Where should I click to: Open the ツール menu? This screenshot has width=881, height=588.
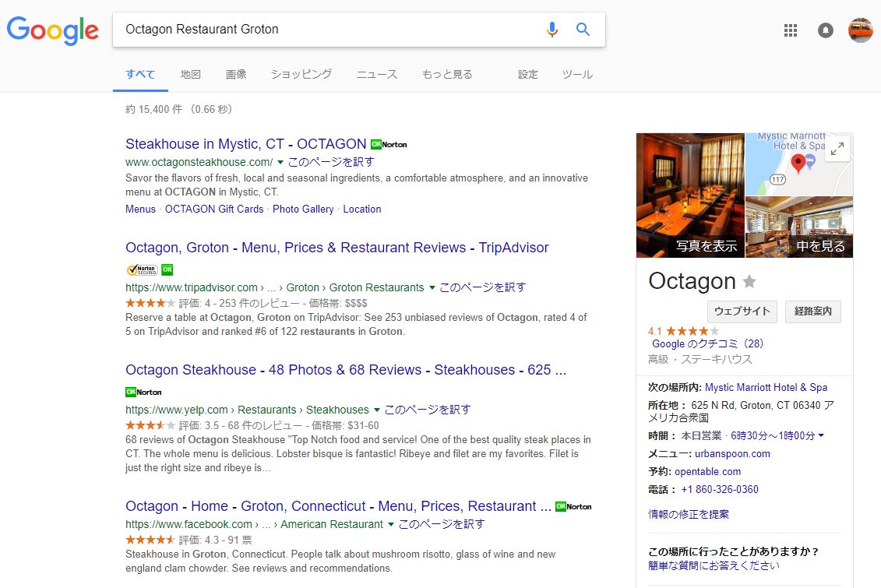tap(577, 74)
